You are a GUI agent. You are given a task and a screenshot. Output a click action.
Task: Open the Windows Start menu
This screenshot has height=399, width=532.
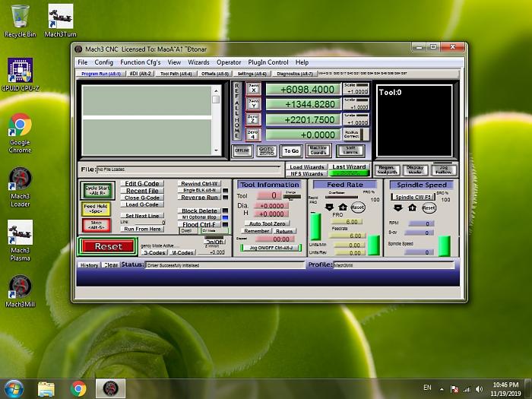[x=14, y=389]
